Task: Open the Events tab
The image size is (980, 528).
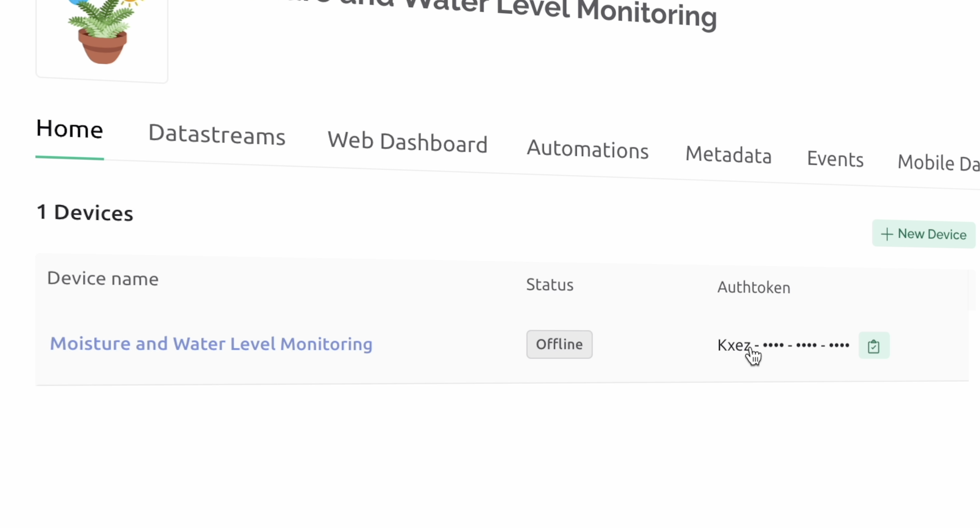Action: tap(835, 159)
